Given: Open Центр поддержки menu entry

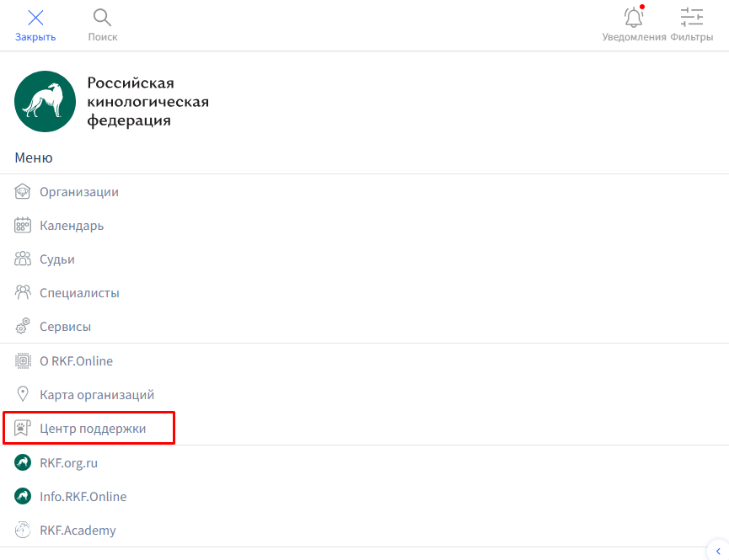Looking at the screenshot, I should pos(93,429).
